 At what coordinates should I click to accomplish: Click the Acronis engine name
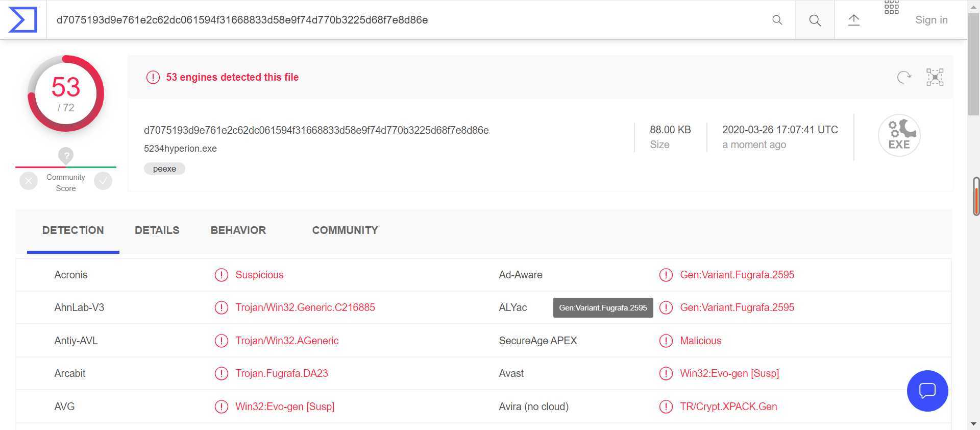point(71,275)
